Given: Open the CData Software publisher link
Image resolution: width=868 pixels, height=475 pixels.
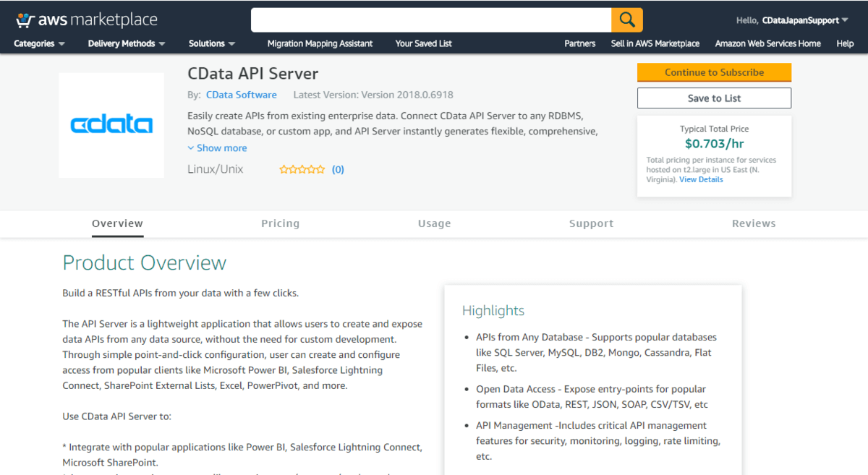Looking at the screenshot, I should point(241,94).
